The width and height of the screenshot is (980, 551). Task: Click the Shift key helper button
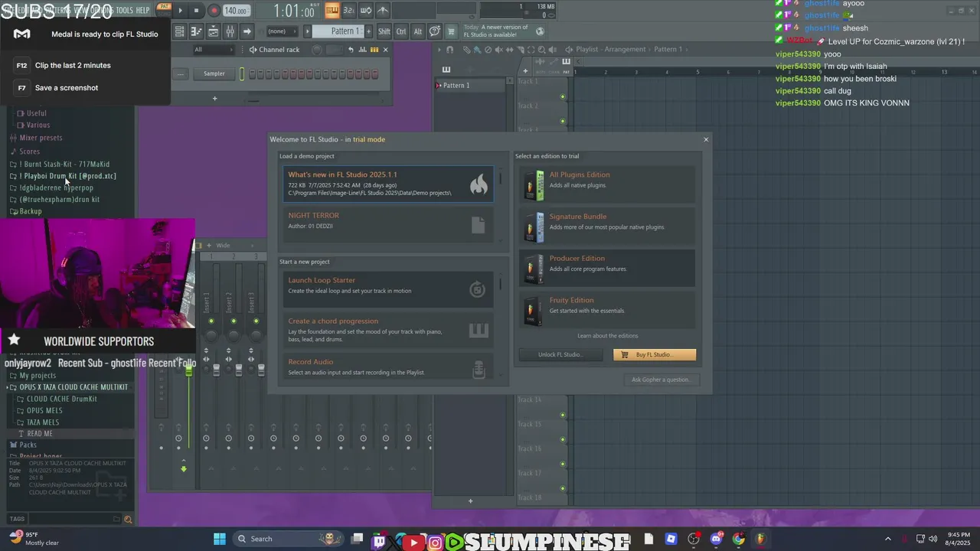click(384, 31)
